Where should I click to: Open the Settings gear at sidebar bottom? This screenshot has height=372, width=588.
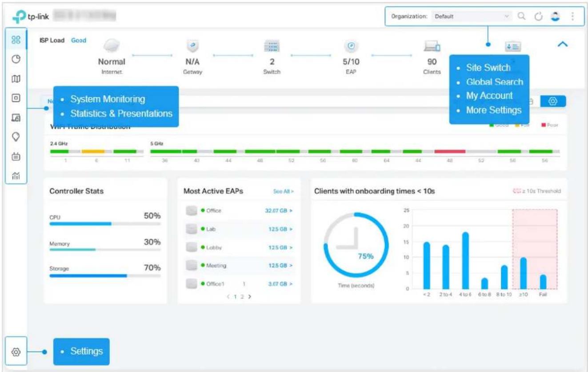click(x=16, y=352)
